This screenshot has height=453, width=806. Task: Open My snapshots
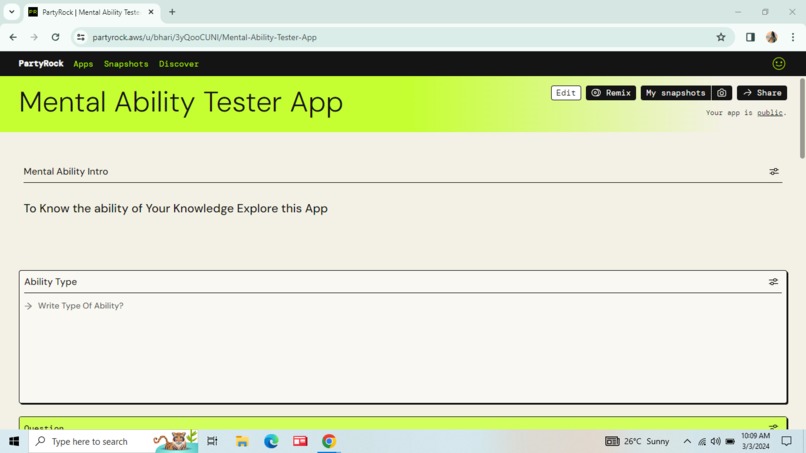click(675, 93)
